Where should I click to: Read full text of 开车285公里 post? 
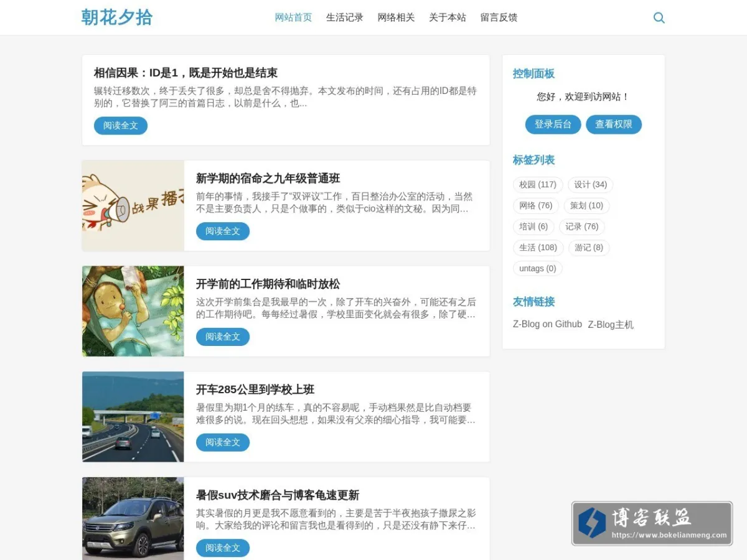click(x=223, y=443)
